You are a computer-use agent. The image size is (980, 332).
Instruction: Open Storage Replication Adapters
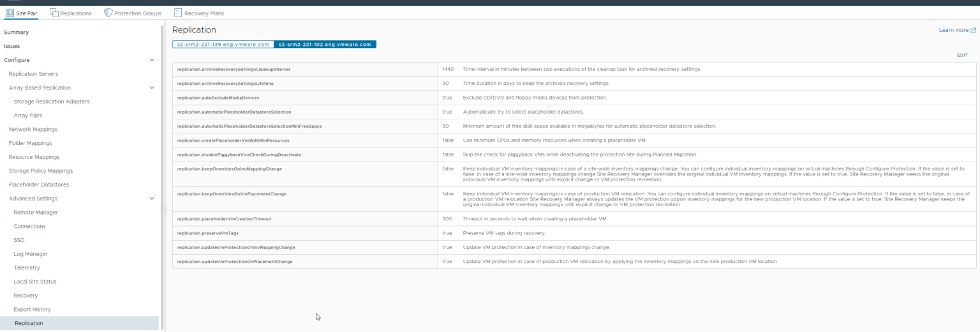click(x=52, y=102)
